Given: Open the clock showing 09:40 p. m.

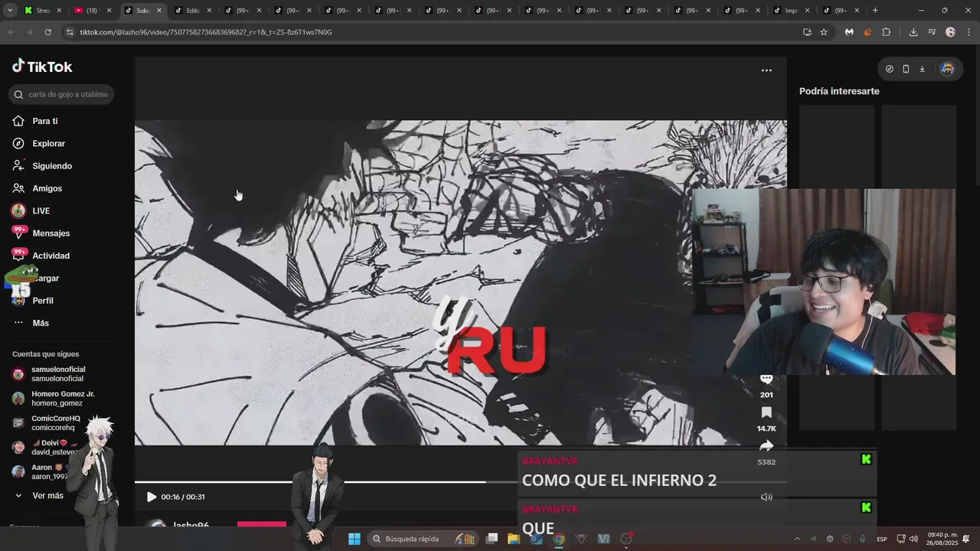Looking at the screenshot, I should pyautogui.click(x=942, y=539).
